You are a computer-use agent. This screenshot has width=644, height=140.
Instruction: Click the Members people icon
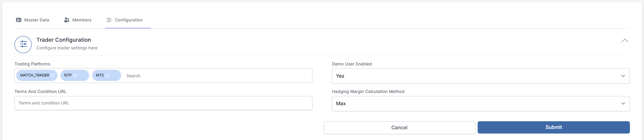pyautogui.click(x=67, y=20)
